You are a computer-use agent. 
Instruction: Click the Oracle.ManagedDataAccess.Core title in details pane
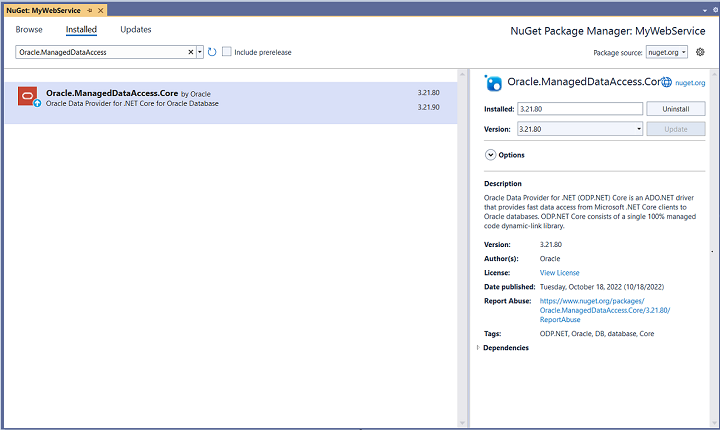584,81
